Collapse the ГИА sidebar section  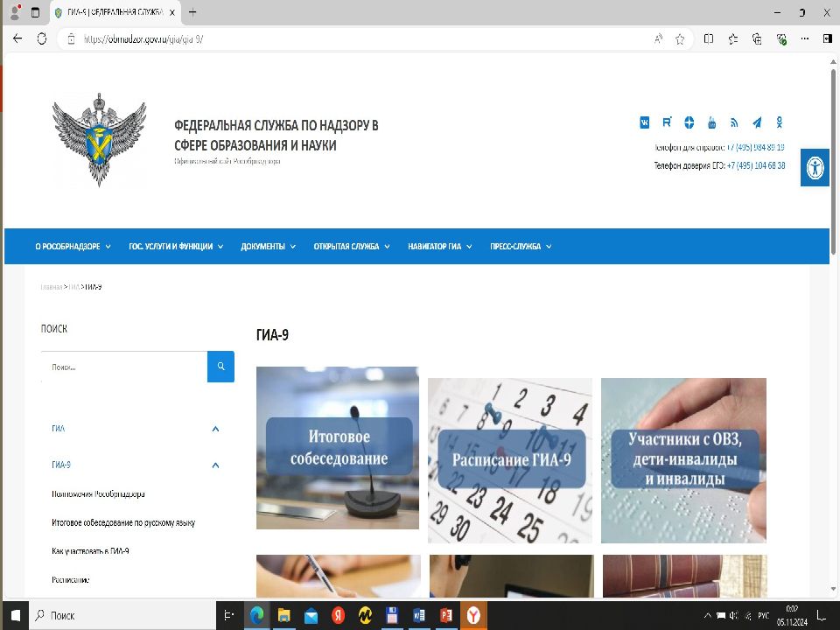pos(215,429)
